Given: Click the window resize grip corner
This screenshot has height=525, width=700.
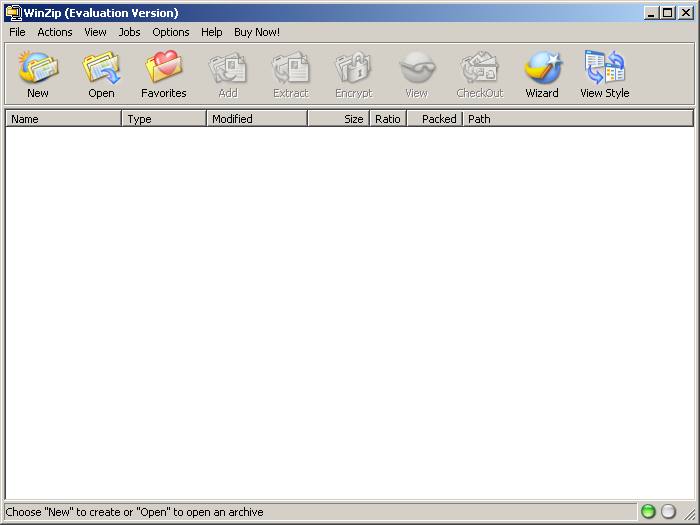Looking at the screenshot, I should [x=690, y=513].
